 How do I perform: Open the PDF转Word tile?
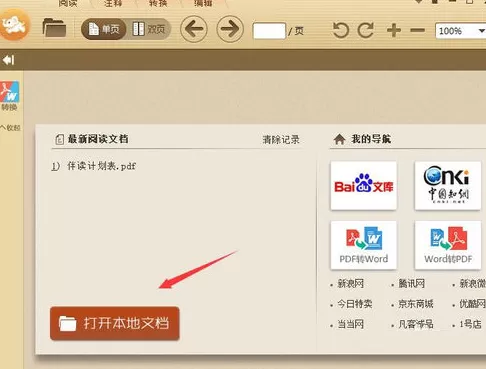[364, 245]
